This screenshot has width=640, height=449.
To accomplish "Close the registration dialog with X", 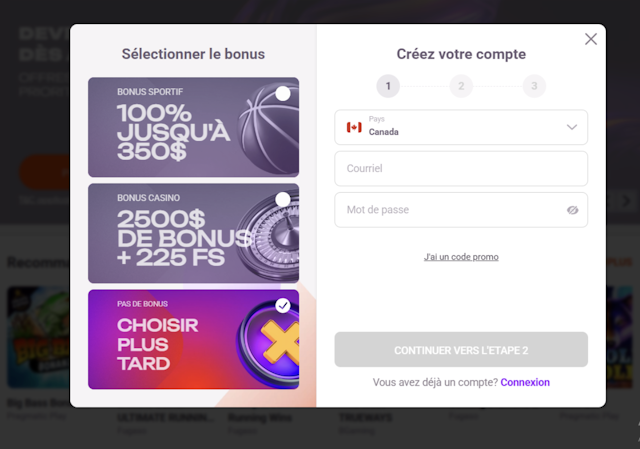I will [x=591, y=39].
